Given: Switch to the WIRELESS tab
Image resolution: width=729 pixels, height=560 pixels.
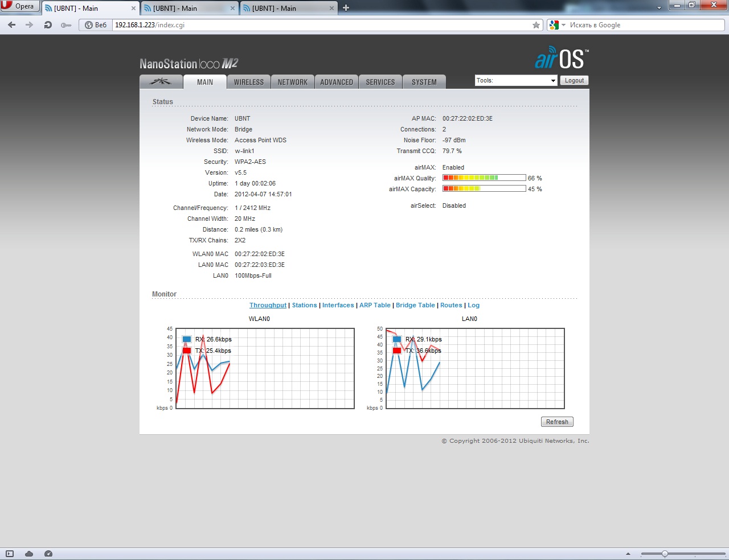Looking at the screenshot, I should (249, 82).
